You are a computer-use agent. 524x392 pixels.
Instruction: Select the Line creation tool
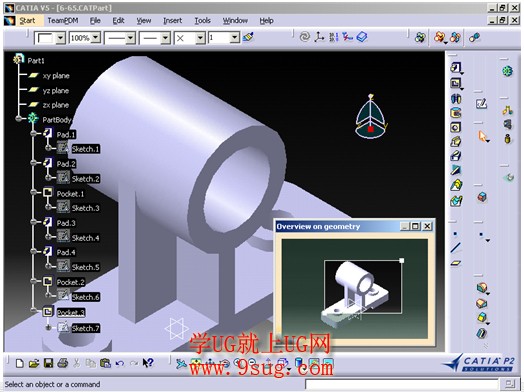(x=455, y=248)
